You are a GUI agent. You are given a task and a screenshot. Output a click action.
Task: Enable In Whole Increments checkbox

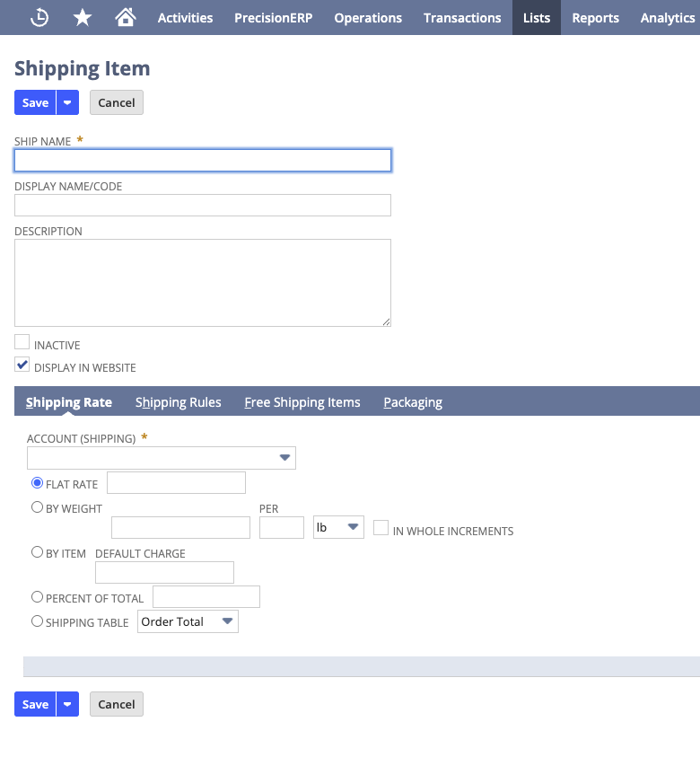[x=381, y=528]
